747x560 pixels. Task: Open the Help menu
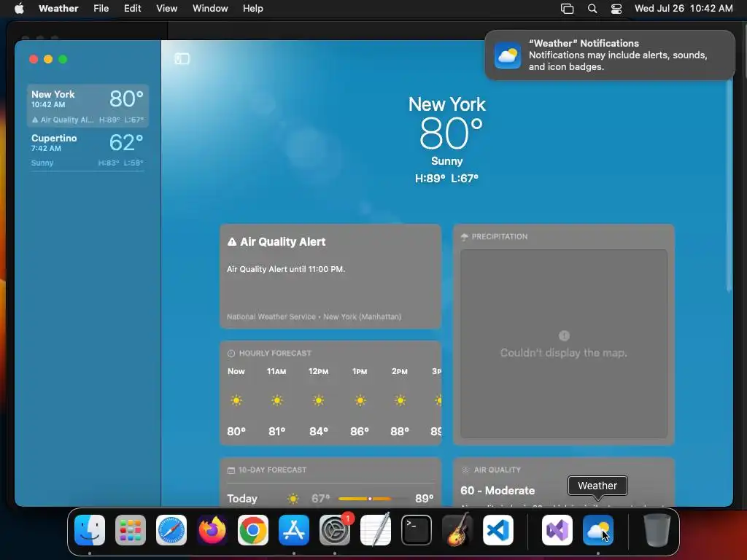[x=252, y=8]
